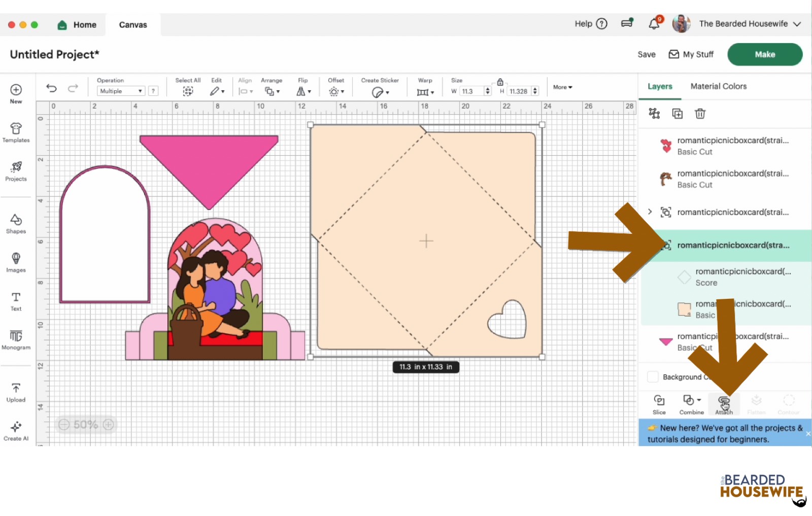This screenshot has width=812, height=516.
Task: Expand the collapsed romanticpicnicboxcard group
Action: (650, 212)
